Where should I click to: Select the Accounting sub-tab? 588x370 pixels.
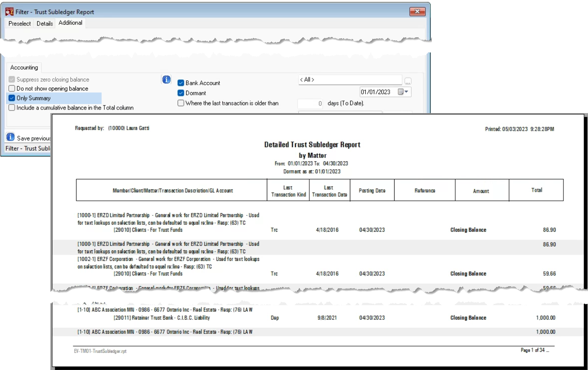coord(24,67)
